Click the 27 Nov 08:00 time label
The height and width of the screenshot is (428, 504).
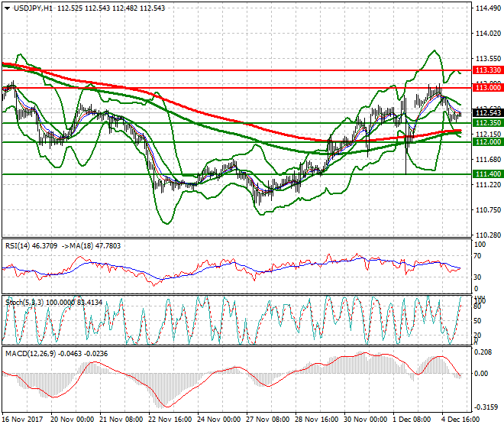(268, 420)
